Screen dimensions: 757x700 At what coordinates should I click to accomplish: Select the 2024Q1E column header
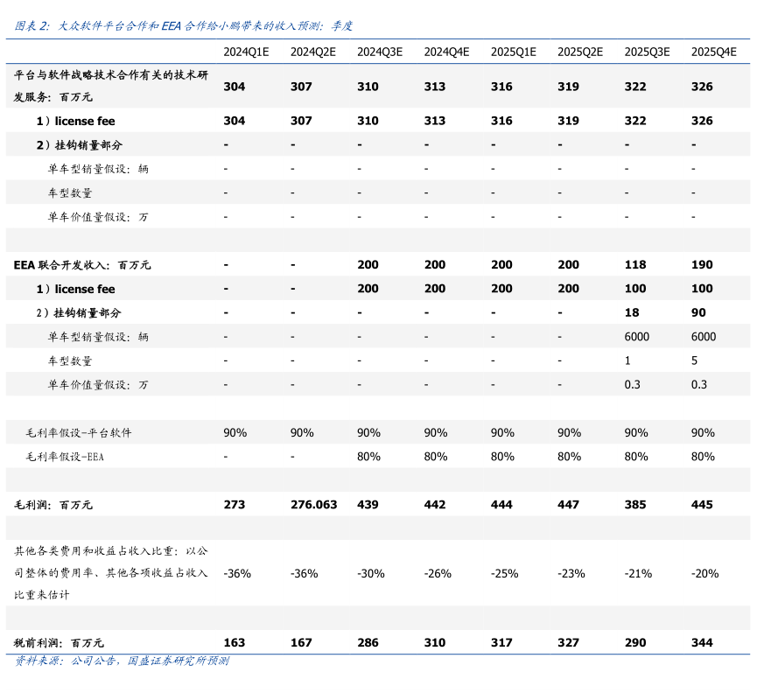click(246, 52)
